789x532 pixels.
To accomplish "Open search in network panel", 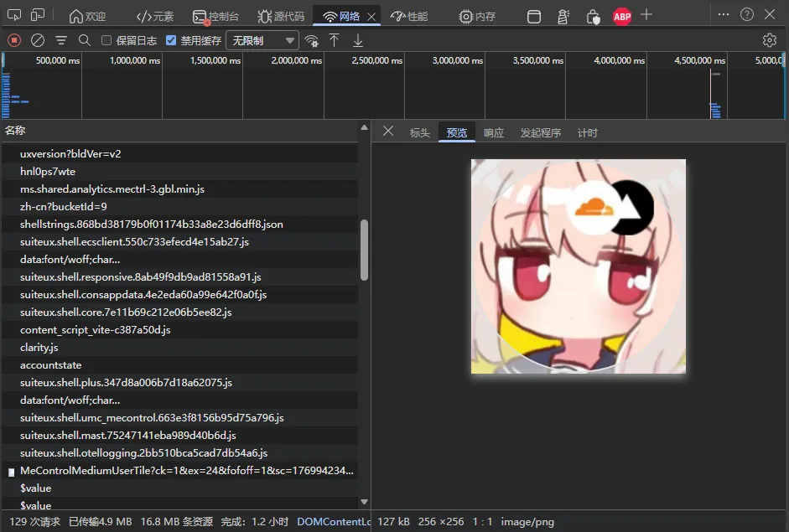I will click(x=85, y=40).
